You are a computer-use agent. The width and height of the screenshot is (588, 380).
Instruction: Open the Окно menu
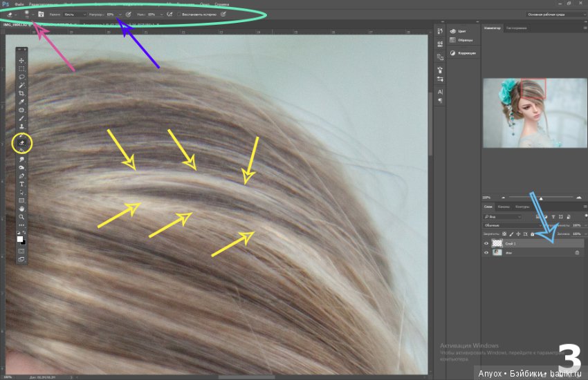pyautogui.click(x=204, y=4)
